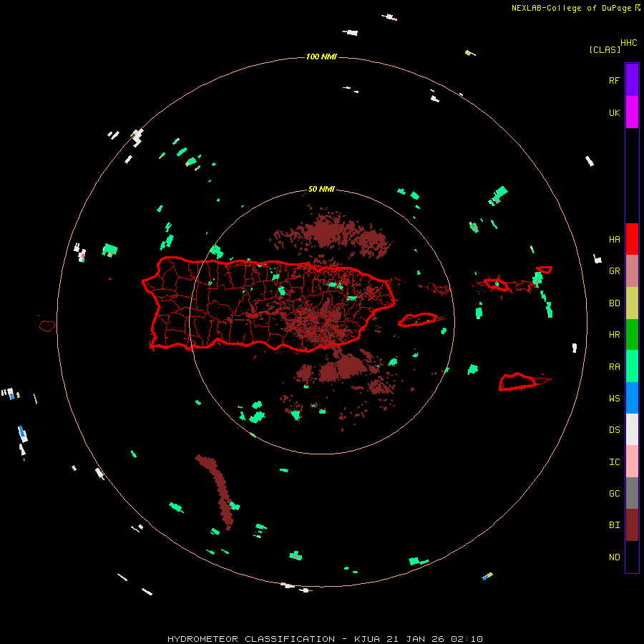Click the HYDROMETEOR CLASSIFICATION title text
Screen dimensions: 644x644
pyautogui.click(x=251, y=639)
